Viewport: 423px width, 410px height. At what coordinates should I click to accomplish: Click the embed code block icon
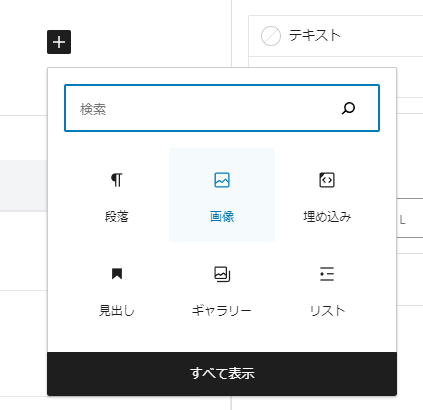click(327, 180)
